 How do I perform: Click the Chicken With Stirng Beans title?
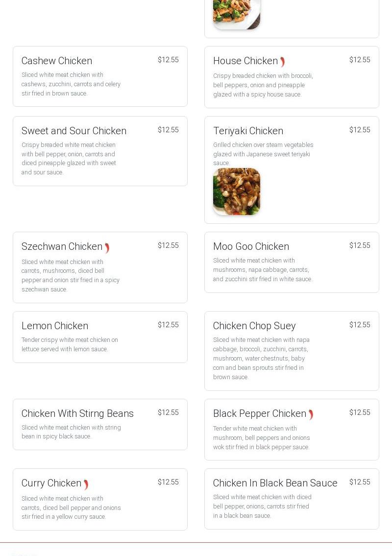tap(77, 413)
